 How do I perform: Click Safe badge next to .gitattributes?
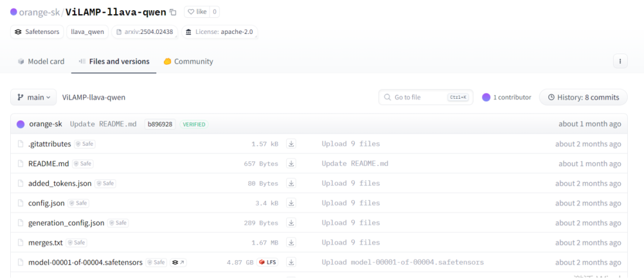tap(85, 144)
